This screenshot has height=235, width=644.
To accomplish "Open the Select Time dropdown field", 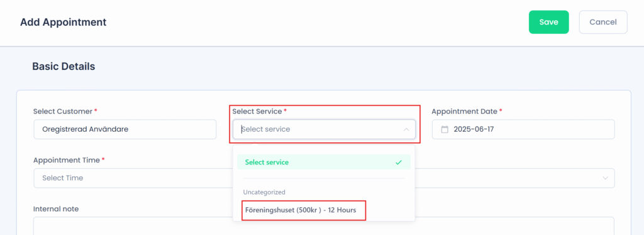I will click(324, 178).
